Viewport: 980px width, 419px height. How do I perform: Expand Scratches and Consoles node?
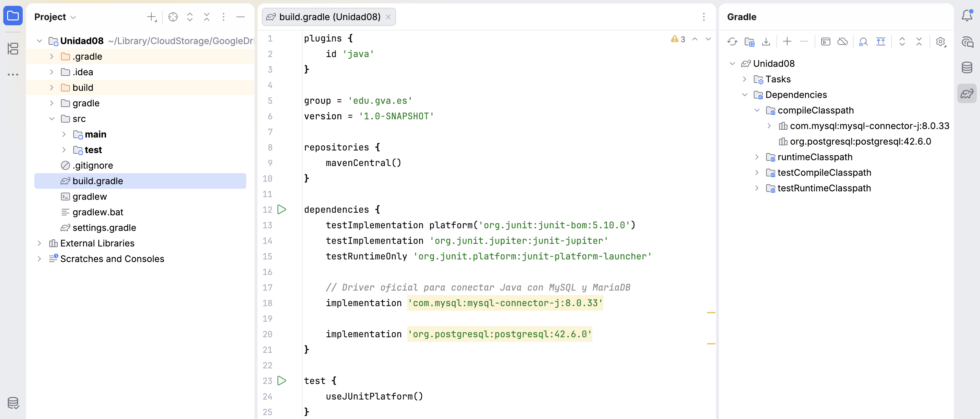pos(39,259)
